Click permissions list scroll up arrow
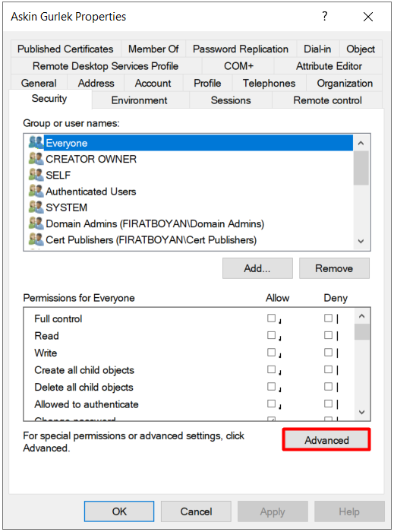 361,316
